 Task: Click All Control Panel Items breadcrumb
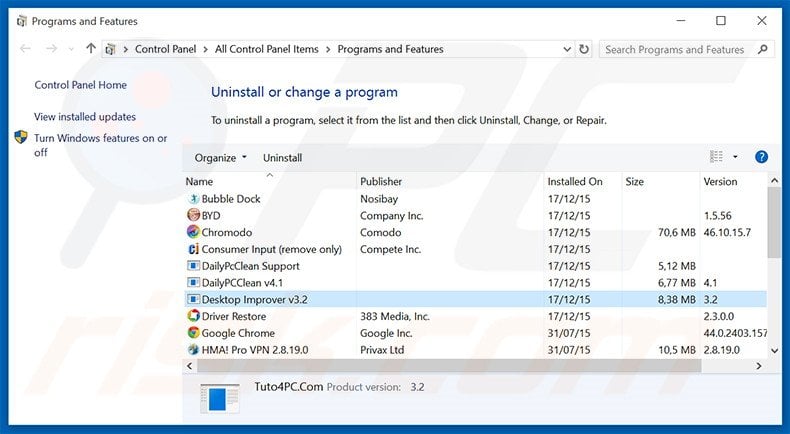(x=267, y=49)
